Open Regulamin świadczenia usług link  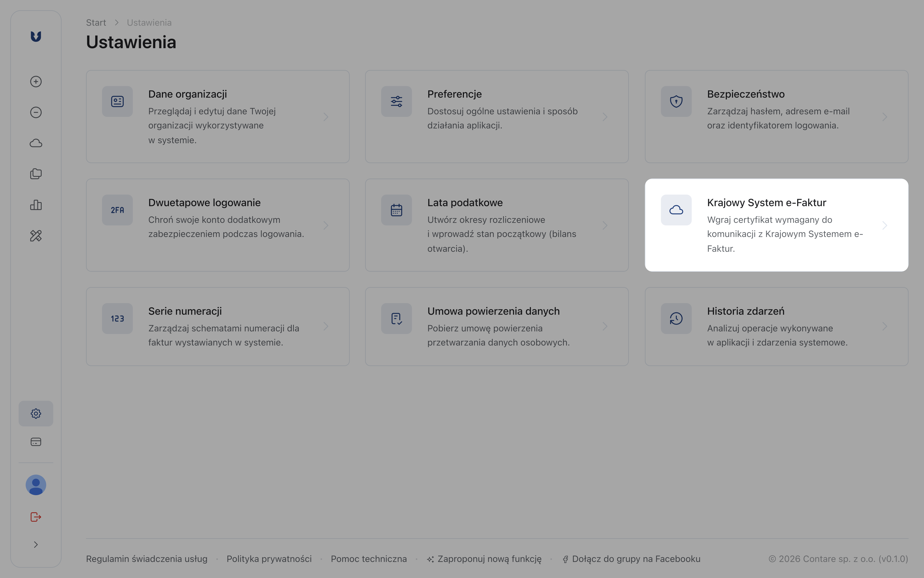[x=147, y=559]
